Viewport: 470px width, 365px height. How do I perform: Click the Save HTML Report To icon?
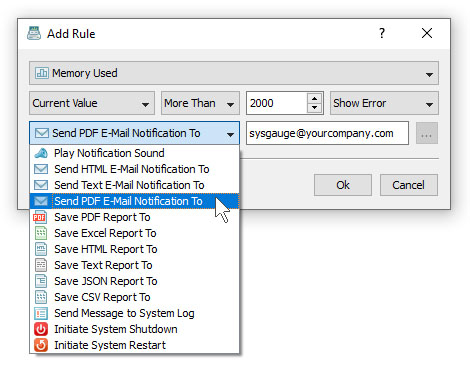coord(41,249)
